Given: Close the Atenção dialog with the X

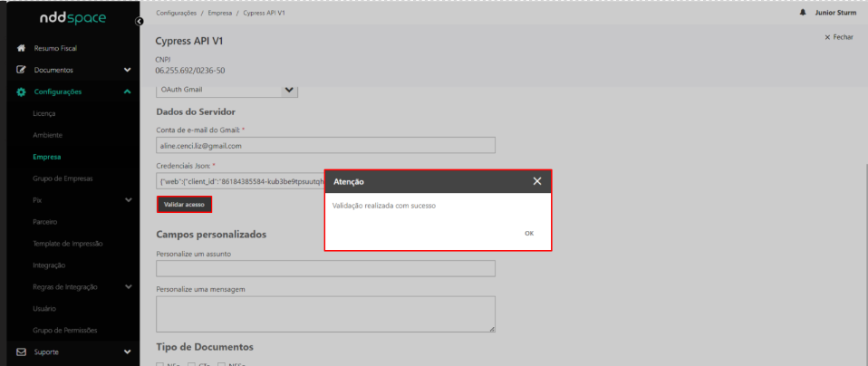Looking at the screenshot, I should 537,181.
